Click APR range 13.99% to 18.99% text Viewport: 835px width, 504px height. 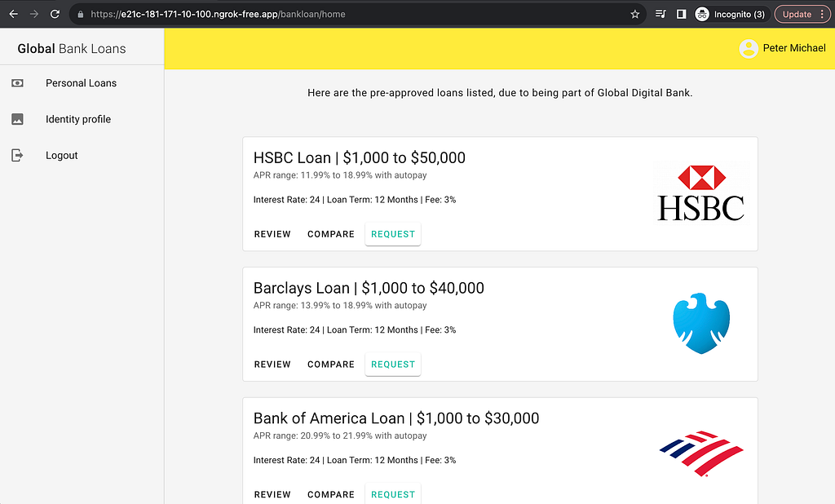pyautogui.click(x=340, y=305)
